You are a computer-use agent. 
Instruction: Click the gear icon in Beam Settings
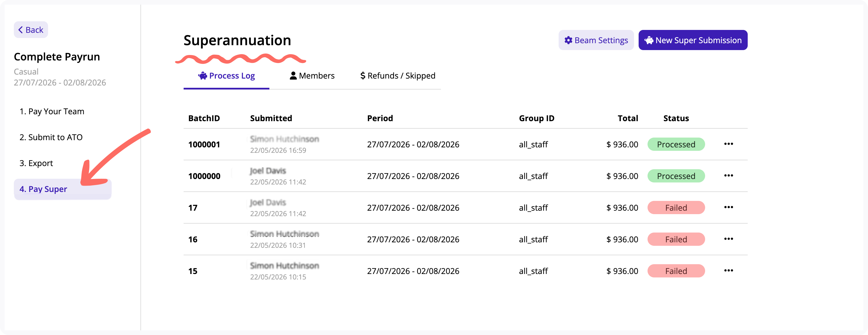pos(568,41)
